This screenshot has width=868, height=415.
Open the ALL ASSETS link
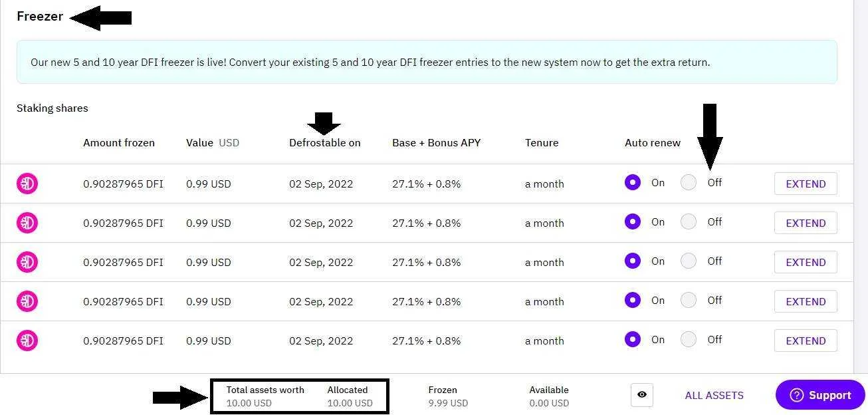(714, 395)
